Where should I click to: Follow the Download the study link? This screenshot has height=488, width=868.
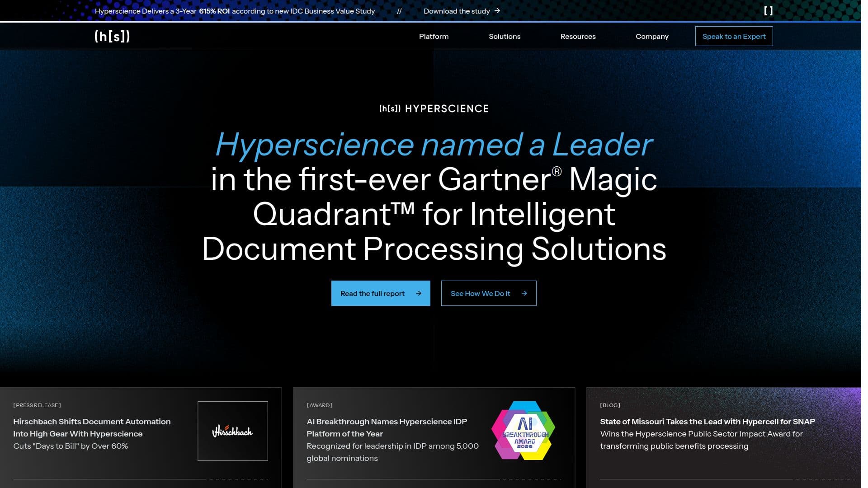[x=462, y=11]
